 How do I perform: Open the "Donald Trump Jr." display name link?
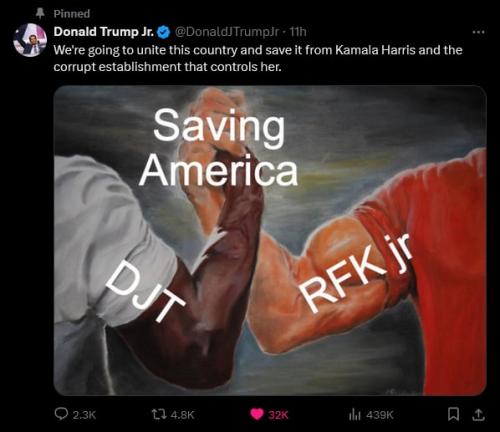[x=104, y=32]
